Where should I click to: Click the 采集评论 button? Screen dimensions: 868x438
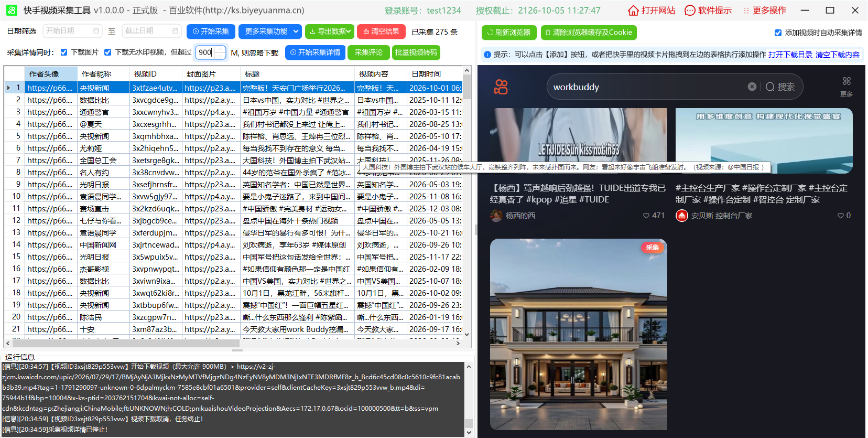[x=368, y=52]
